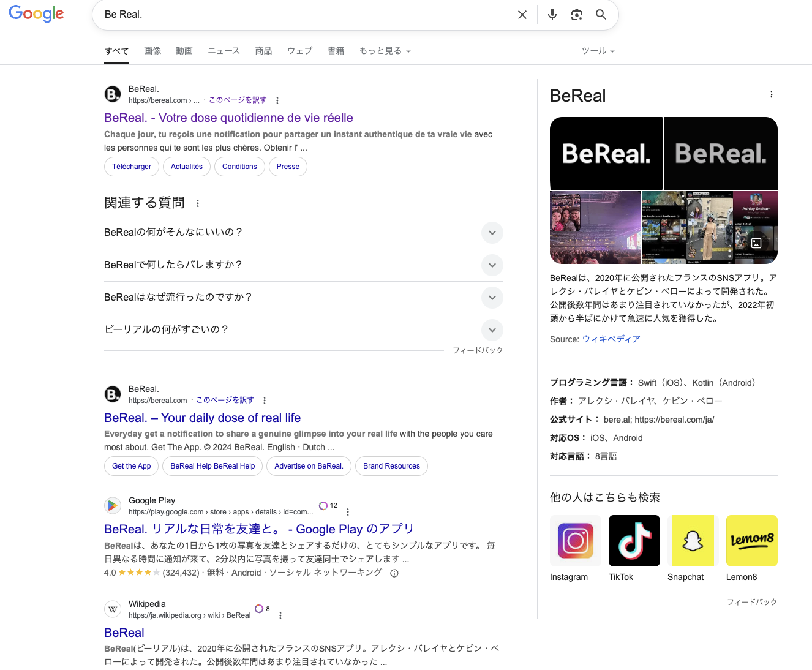
Task: Click the Conditions sitelink chip
Action: pos(239,167)
